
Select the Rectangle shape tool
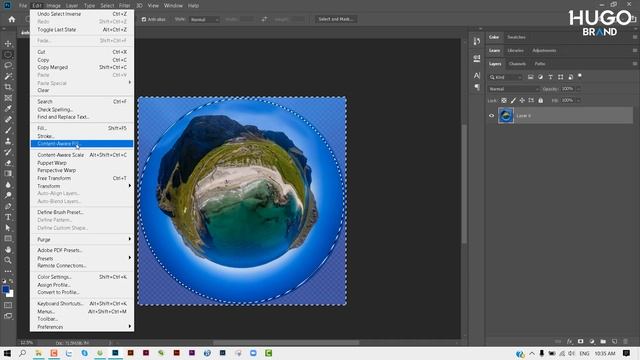coord(8,238)
